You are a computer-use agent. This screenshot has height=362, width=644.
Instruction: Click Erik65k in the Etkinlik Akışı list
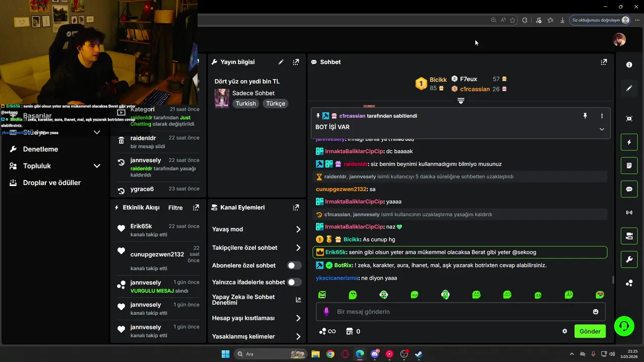[141, 226]
